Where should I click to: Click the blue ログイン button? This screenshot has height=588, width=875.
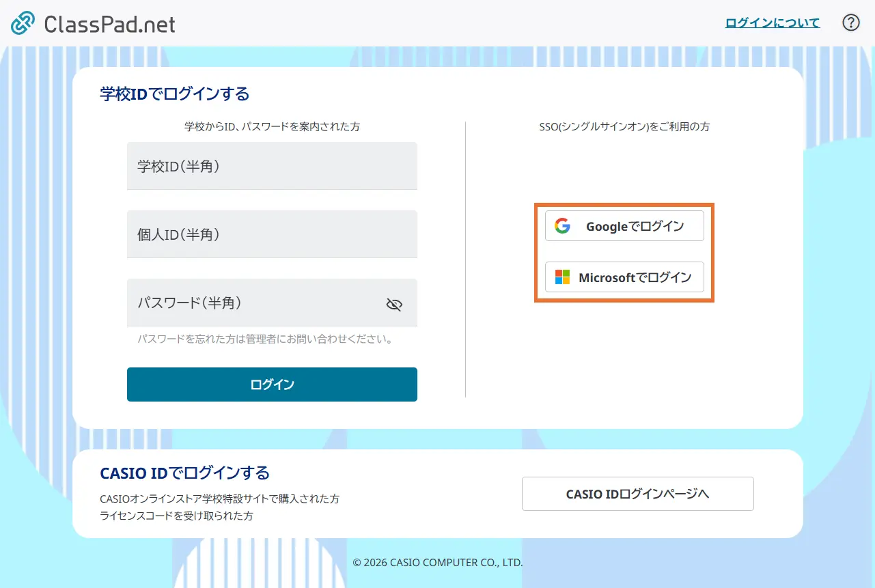pos(272,384)
